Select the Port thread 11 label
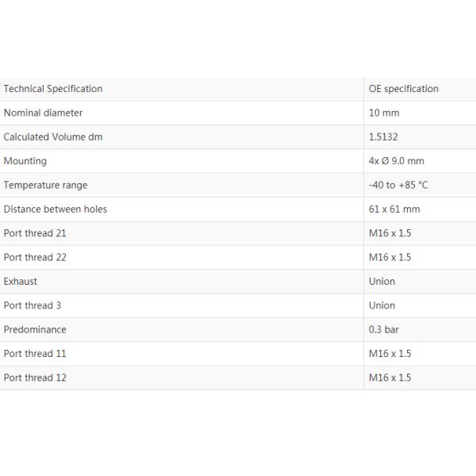 [x=35, y=354]
